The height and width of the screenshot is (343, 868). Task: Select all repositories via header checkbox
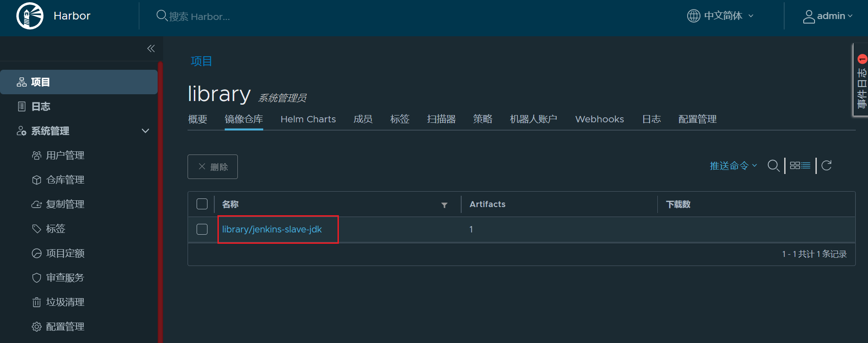(x=202, y=204)
